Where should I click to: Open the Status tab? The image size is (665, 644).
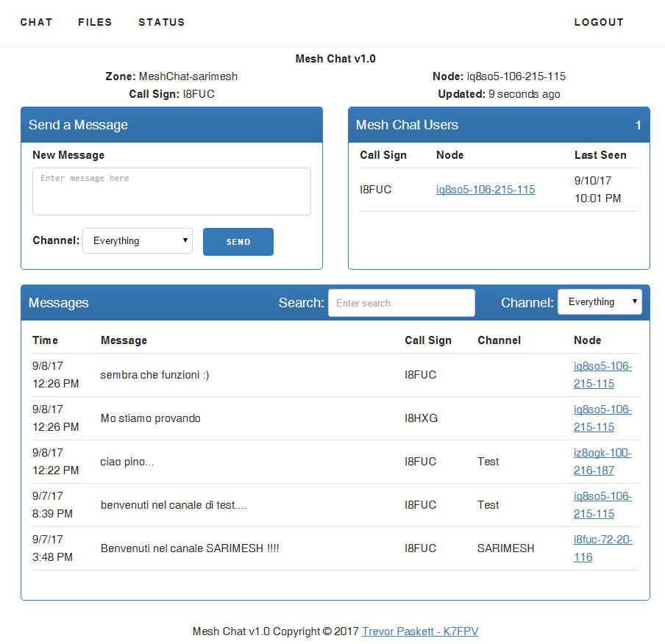click(x=162, y=22)
